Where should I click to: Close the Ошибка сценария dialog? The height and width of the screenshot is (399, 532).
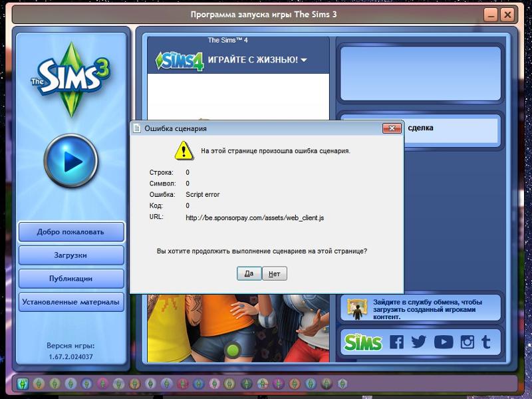pyautogui.click(x=392, y=128)
